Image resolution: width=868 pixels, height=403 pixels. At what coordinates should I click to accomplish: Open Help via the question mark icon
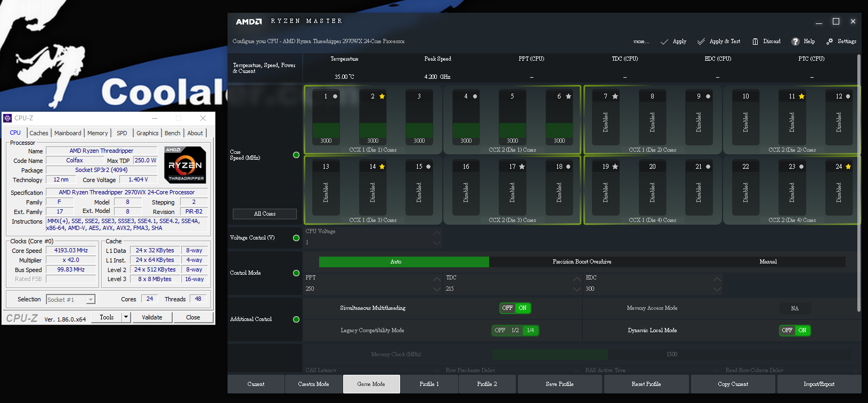click(796, 42)
